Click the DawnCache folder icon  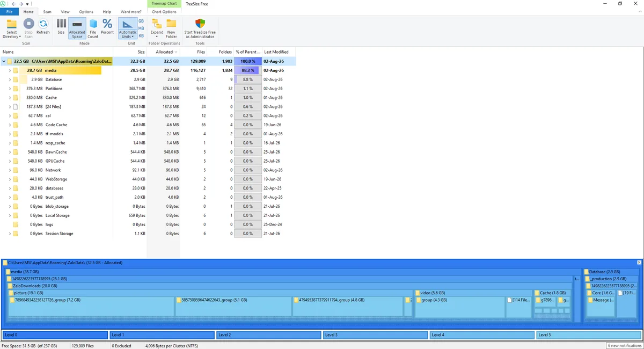point(16,152)
